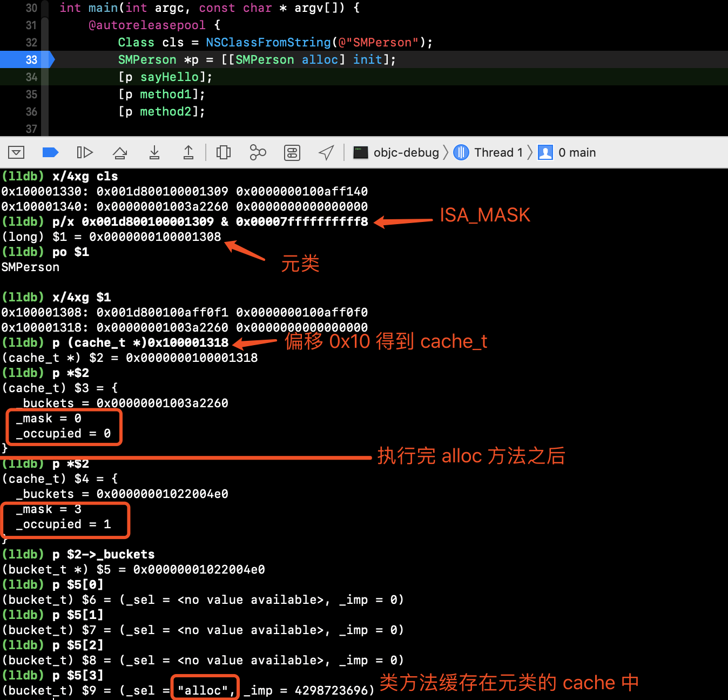
Task: Click 'p $2->_buckets' console command
Action: 103,555
